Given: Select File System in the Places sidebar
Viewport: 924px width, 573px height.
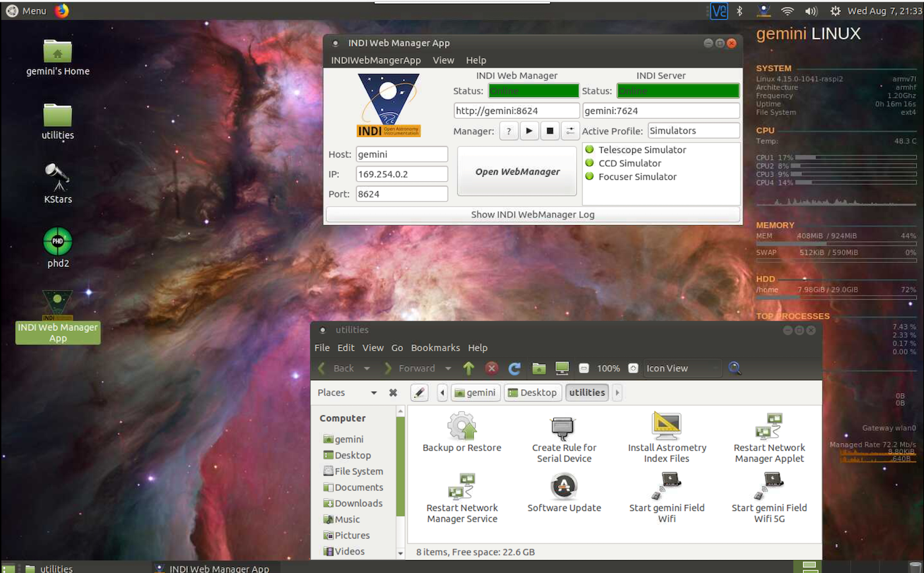Looking at the screenshot, I should [x=353, y=471].
